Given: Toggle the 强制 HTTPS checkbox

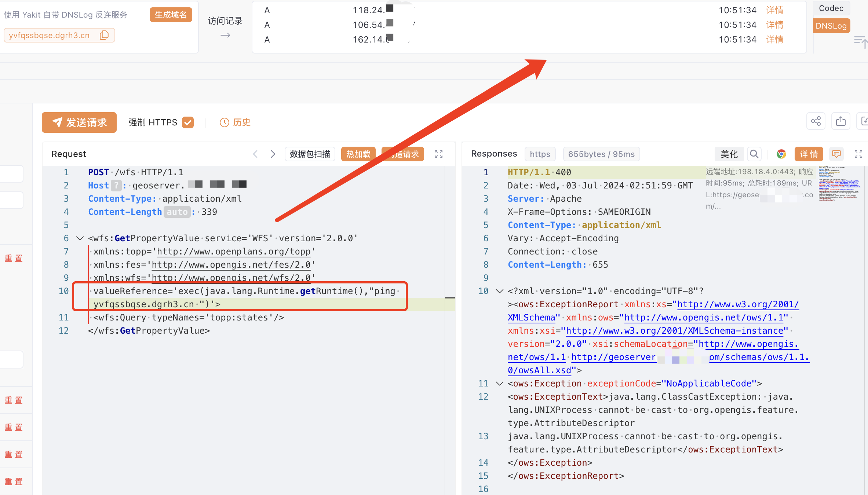Looking at the screenshot, I should tap(188, 122).
